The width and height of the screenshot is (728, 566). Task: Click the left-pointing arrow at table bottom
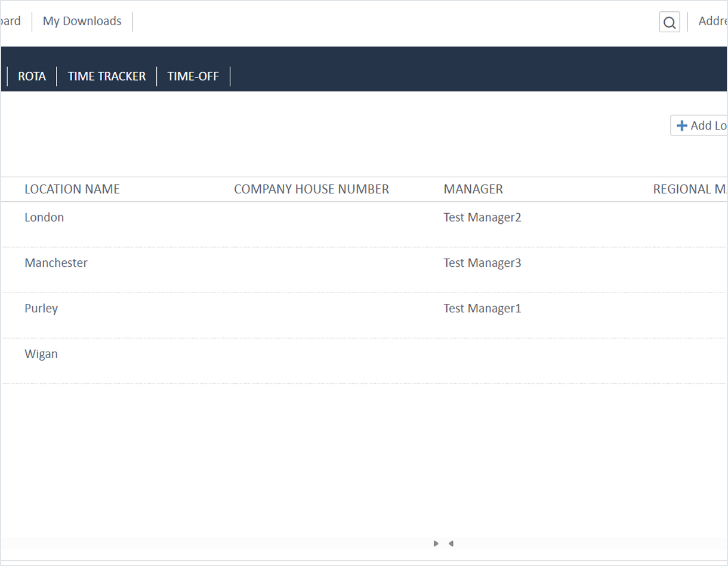pos(451,543)
